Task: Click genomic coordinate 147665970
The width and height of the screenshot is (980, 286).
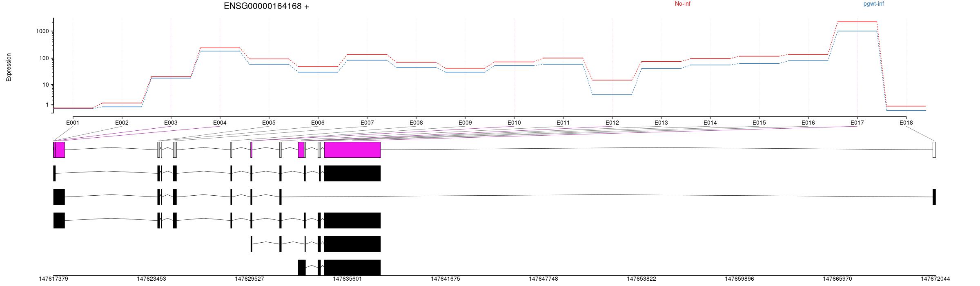Action: coord(837,279)
